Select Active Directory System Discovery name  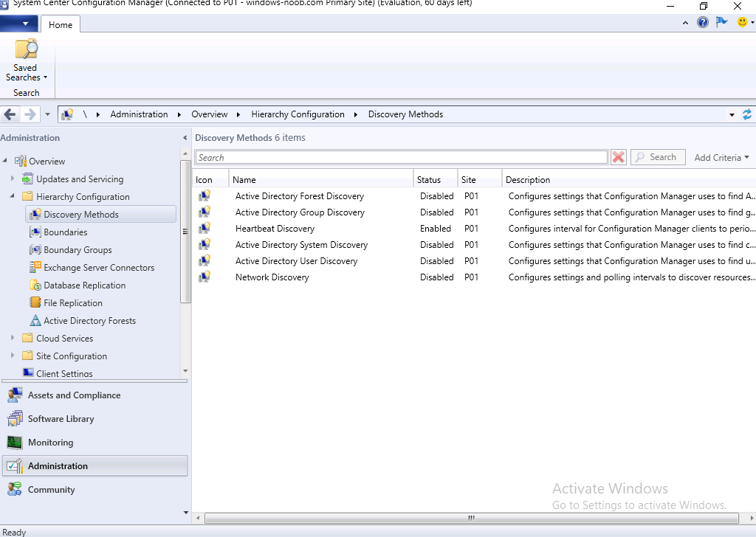pos(301,245)
